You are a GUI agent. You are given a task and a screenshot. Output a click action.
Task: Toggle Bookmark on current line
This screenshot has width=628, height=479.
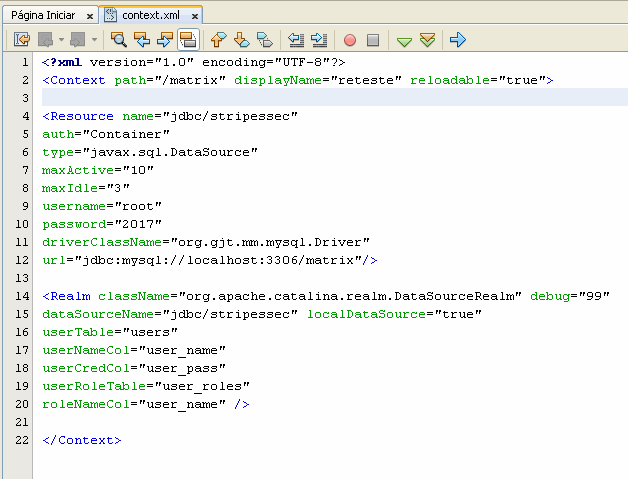(x=265, y=40)
